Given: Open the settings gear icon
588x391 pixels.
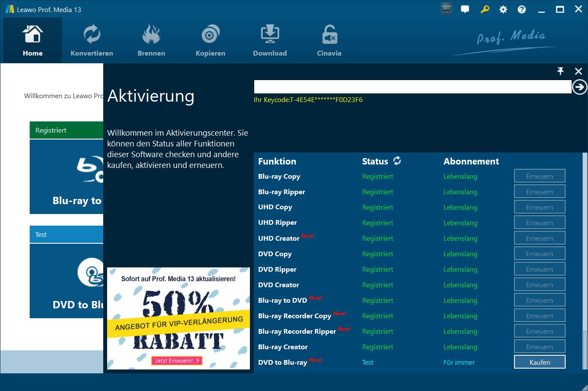Looking at the screenshot, I should [x=503, y=9].
